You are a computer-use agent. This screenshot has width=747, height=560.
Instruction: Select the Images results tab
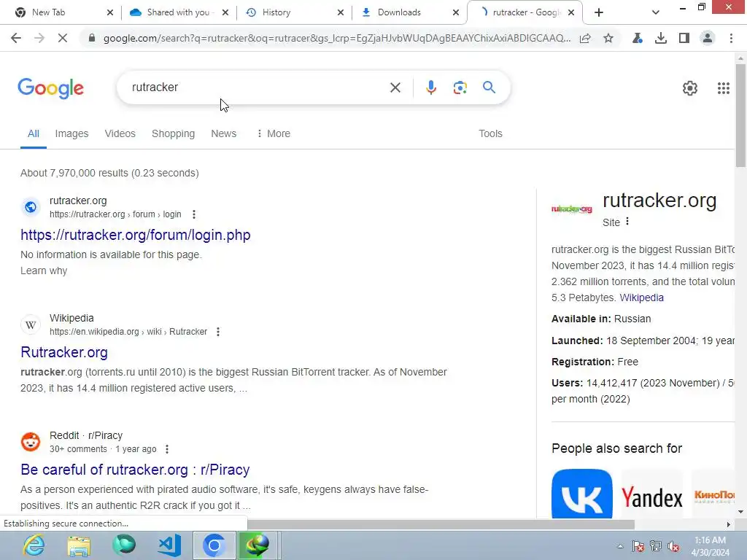coord(71,134)
